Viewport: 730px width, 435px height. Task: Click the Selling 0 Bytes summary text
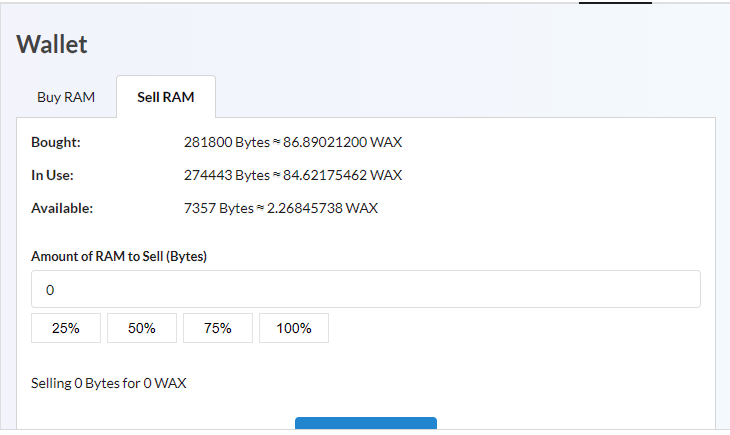pyautogui.click(x=108, y=383)
